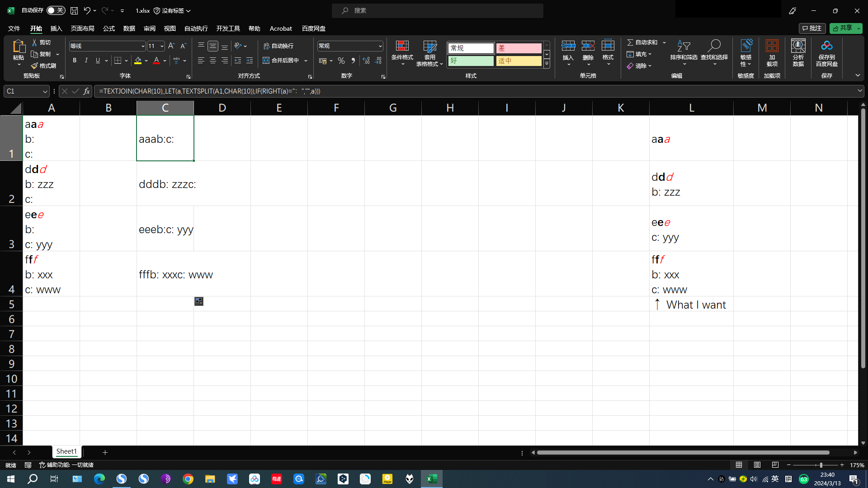Open the 公式 (Formulas) ribbon tab
Screen dimensions: 868x488
pyautogui.click(x=109, y=28)
